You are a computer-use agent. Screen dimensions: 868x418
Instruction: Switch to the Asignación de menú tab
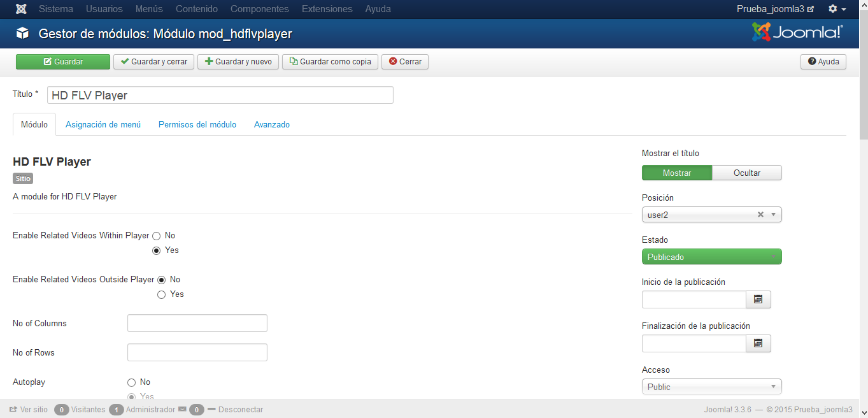coord(103,125)
